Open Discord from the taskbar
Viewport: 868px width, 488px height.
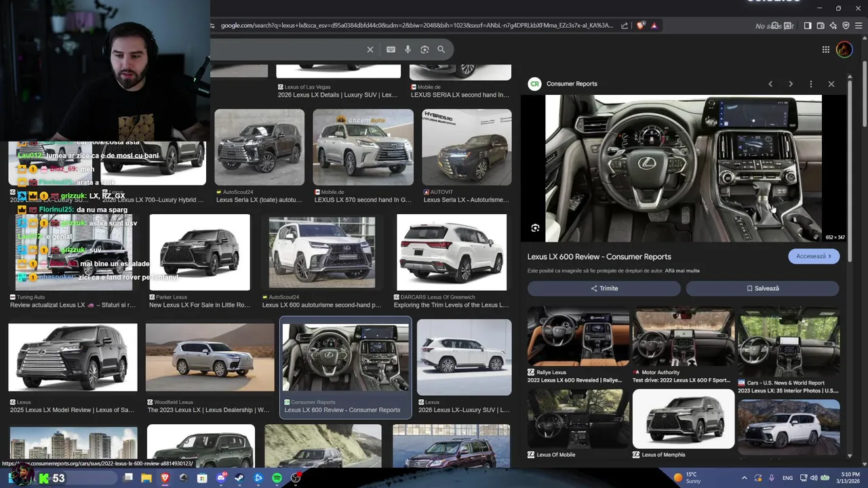click(x=221, y=479)
